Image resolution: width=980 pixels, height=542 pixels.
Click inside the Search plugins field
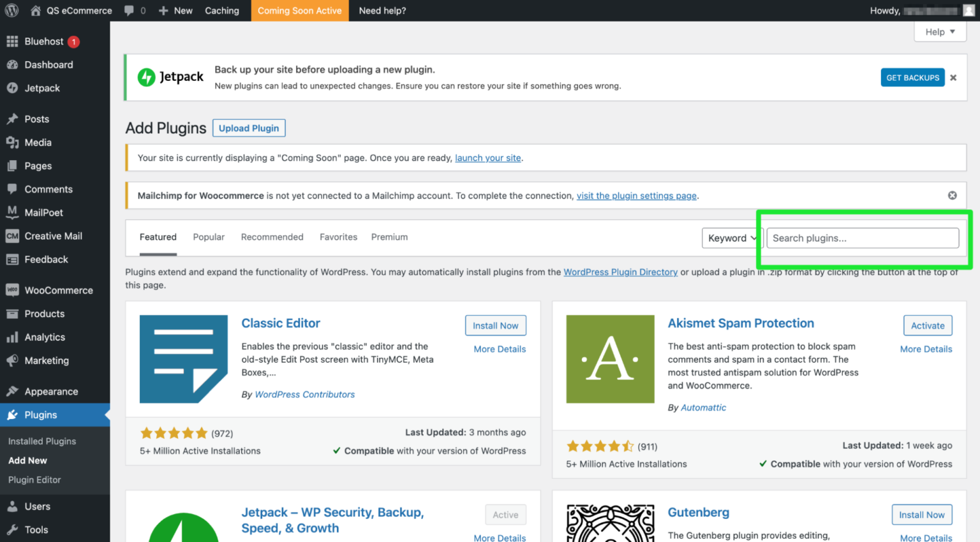(x=863, y=238)
